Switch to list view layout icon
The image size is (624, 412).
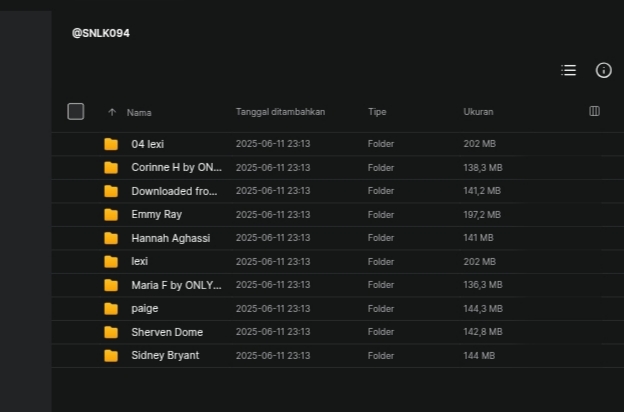click(x=568, y=70)
